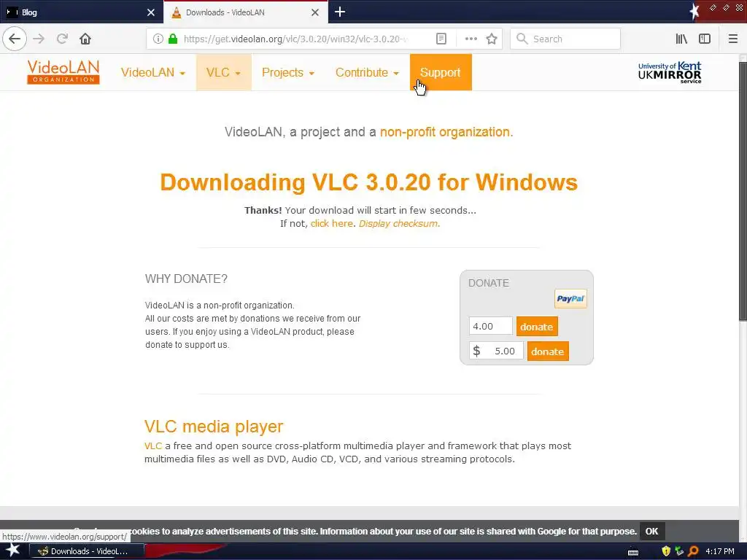Screen dimensions: 747x560
Task: Select the Downloads - VideoLAN tab
Action: point(245,12)
